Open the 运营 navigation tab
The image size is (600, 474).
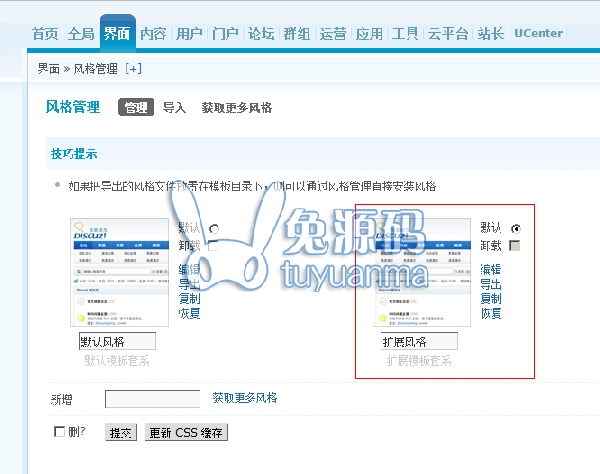(x=333, y=34)
